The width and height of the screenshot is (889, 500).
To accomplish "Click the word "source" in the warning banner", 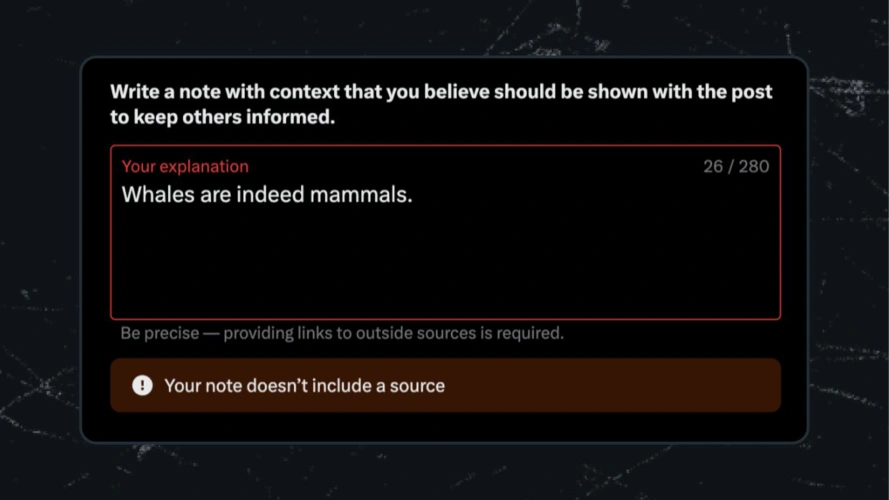I will (x=418, y=385).
